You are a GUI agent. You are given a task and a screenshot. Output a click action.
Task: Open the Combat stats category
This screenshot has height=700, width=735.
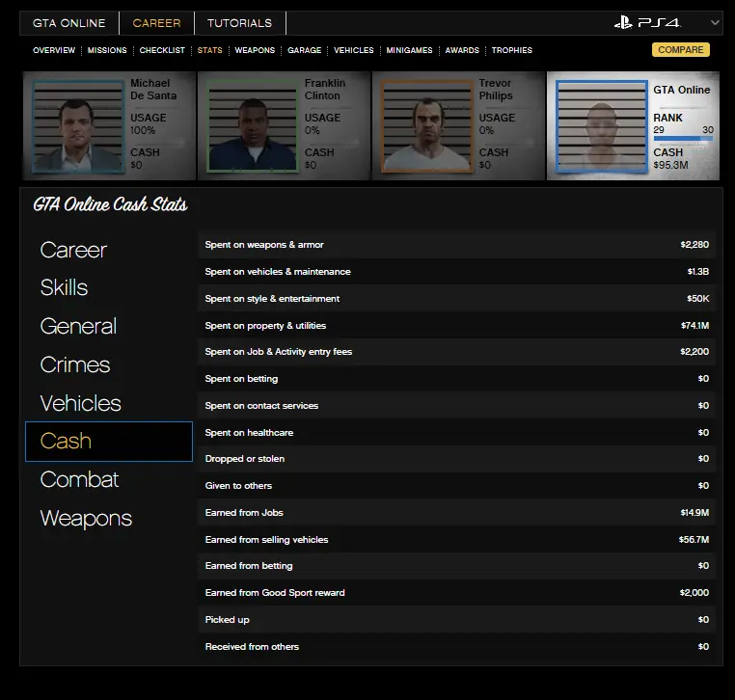79,480
